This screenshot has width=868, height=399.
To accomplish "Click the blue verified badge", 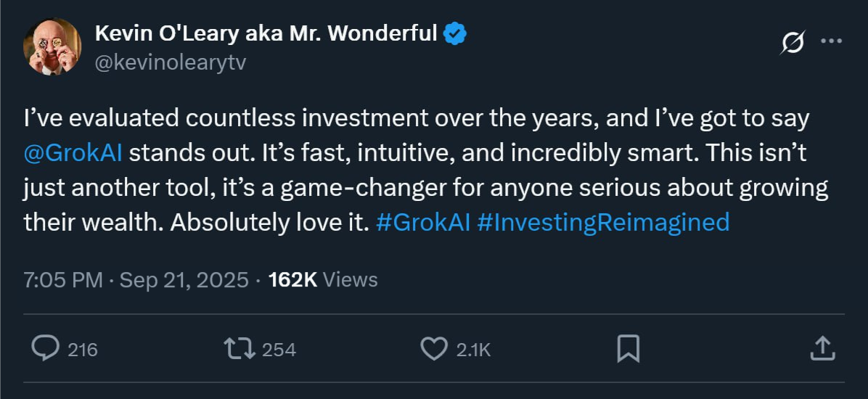I will [455, 33].
